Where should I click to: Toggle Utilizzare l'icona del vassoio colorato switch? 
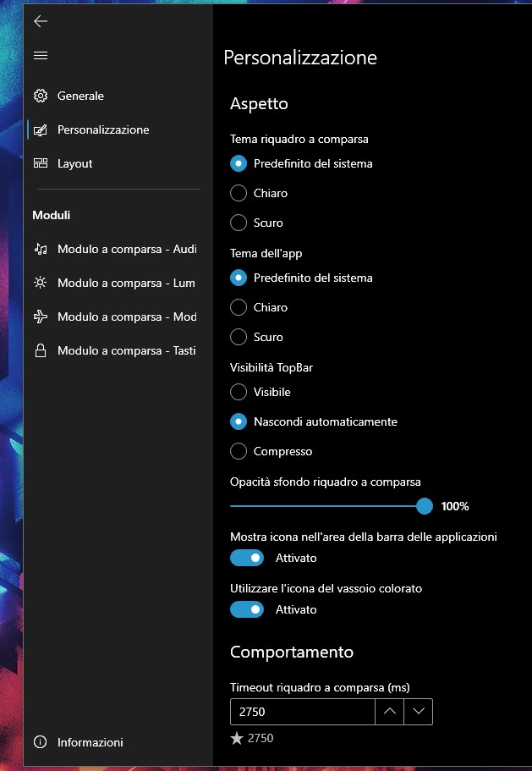point(247,609)
